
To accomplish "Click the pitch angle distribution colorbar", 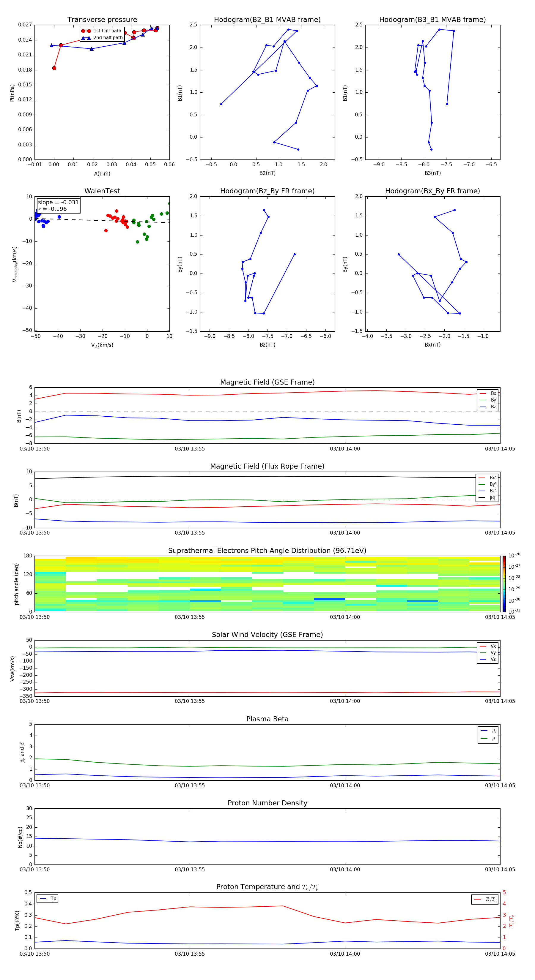I will coord(504,584).
